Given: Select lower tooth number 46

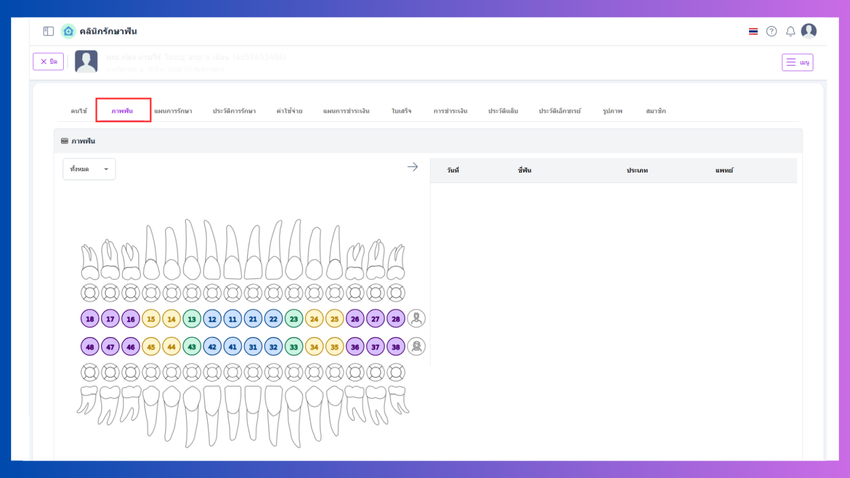Looking at the screenshot, I should coord(131,346).
